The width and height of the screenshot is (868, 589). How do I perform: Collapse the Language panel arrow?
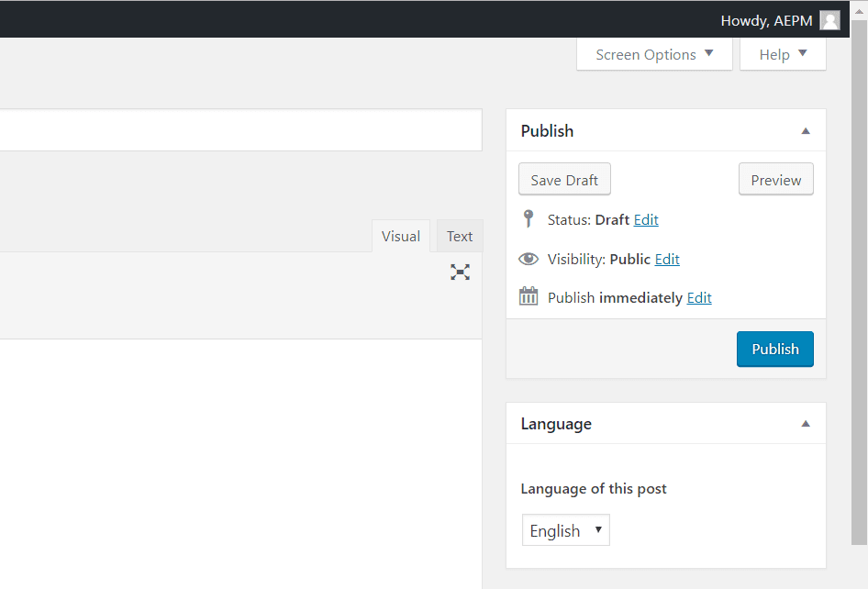(x=806, y=424)
